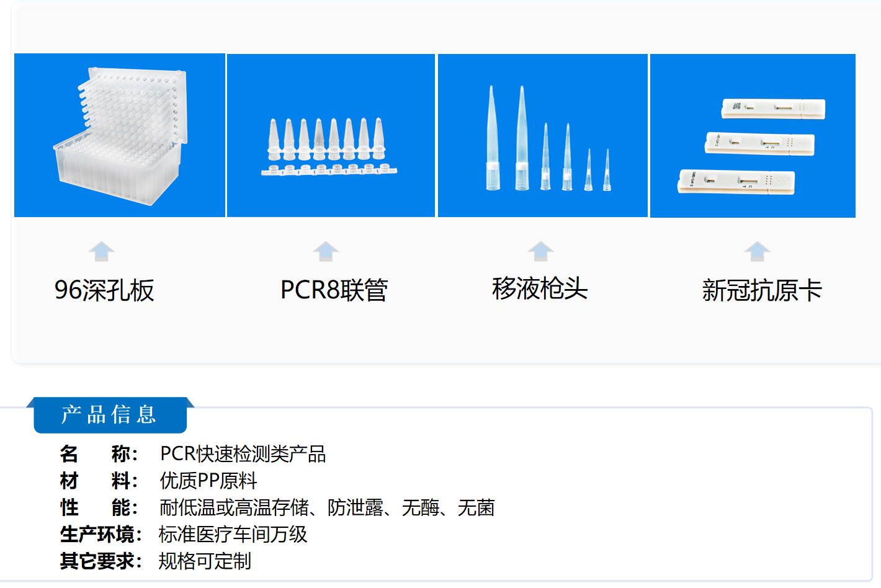Click the 规格可定制 requirement text
The width and height of the screenshot is (881, 588).
point(205,561)
